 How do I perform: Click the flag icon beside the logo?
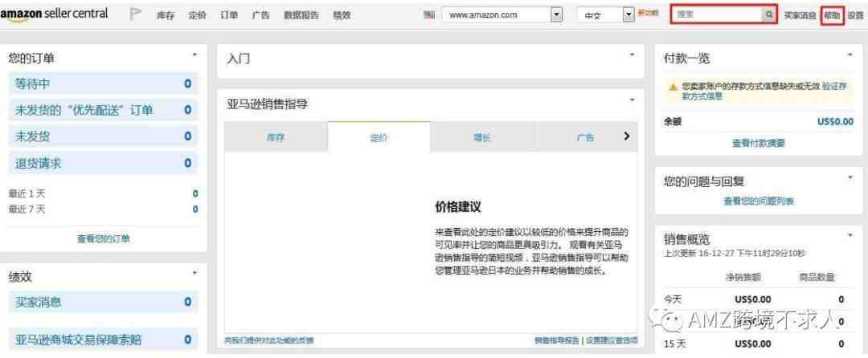pyautogui.click(x=135, y=14)
